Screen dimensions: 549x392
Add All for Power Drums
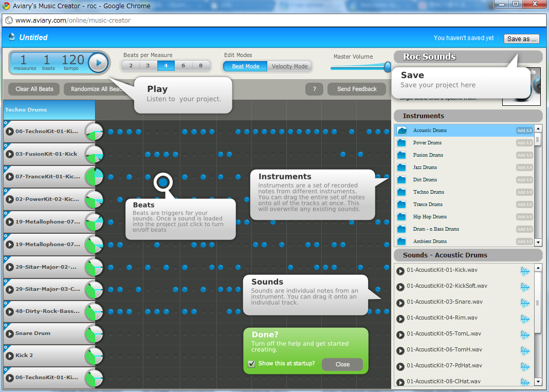pyautogui.click(x=524, y=143)
